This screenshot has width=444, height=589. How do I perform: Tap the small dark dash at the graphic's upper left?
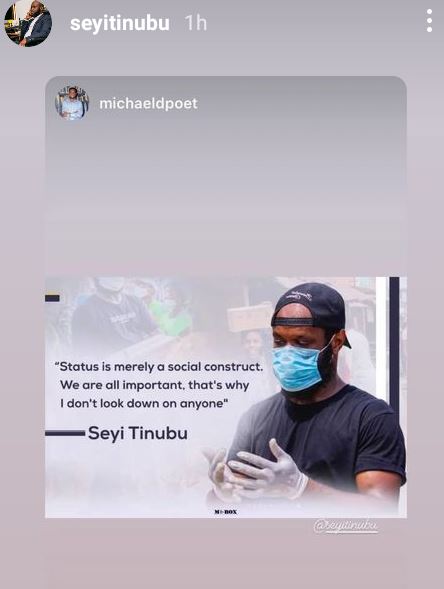pos(52,298)
